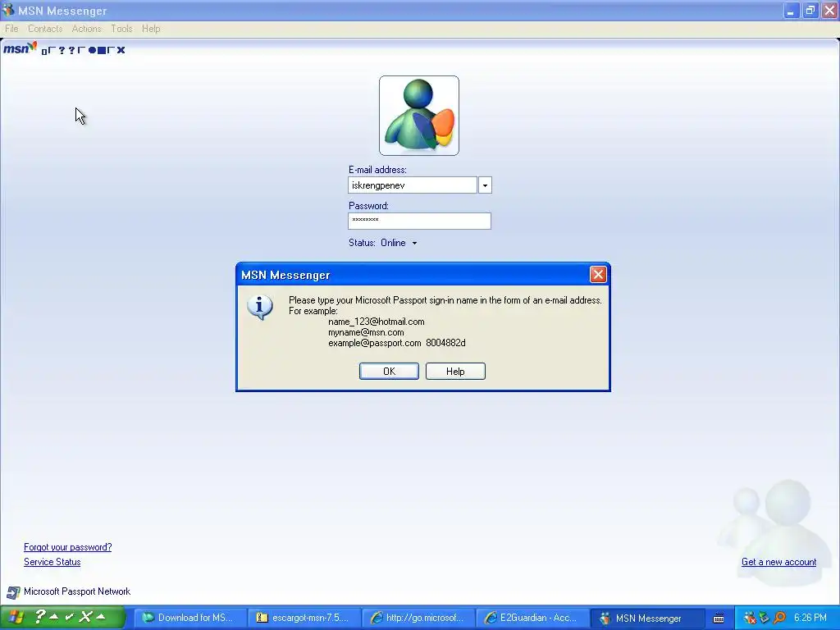Screen dimensions: 840x630
Task: Switch to http://go.microsof... taskbar window
Action: tap(418, 618)
